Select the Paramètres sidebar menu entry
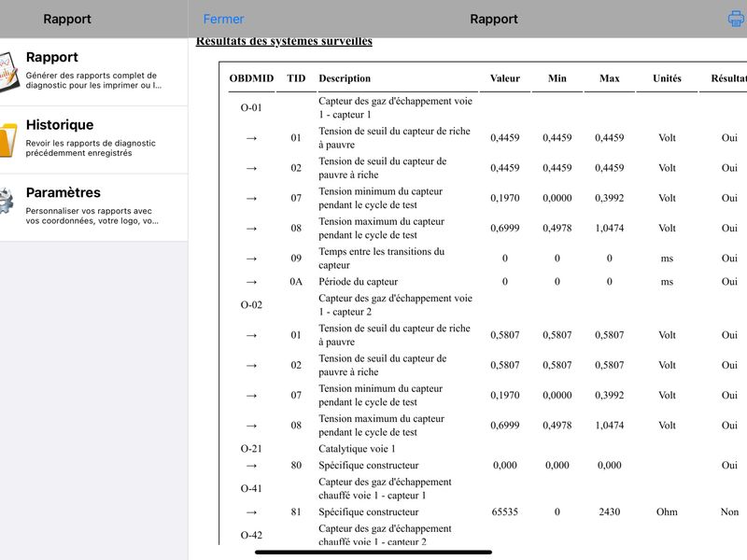This screenshot has width=747, height=560. point(94,207)
